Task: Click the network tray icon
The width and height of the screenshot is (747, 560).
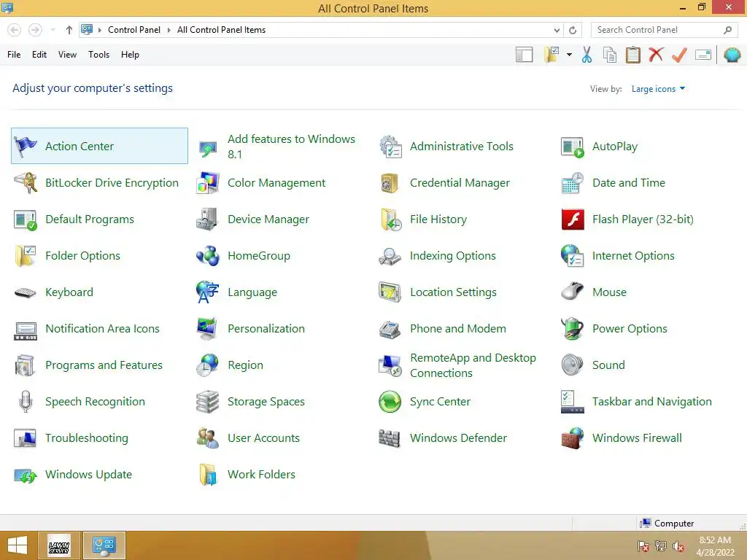Action: 661,546
